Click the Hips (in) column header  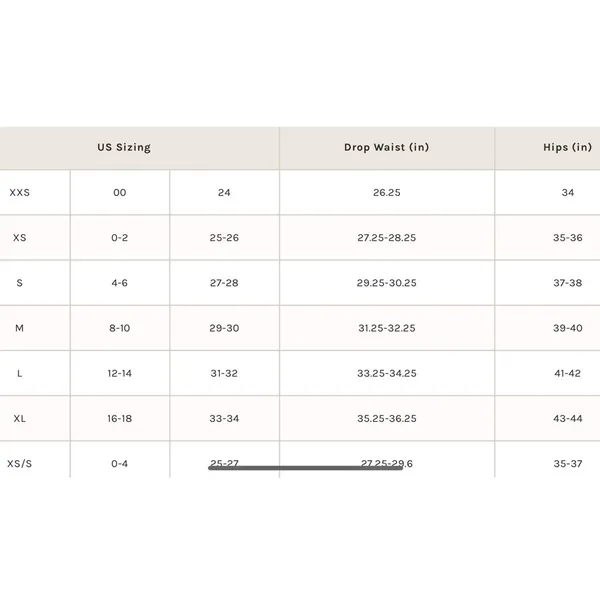[x=567, y=147]
